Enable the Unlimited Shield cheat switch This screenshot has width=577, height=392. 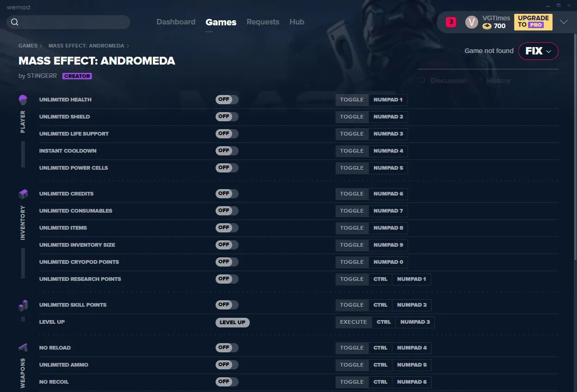[x=227, y=117]
